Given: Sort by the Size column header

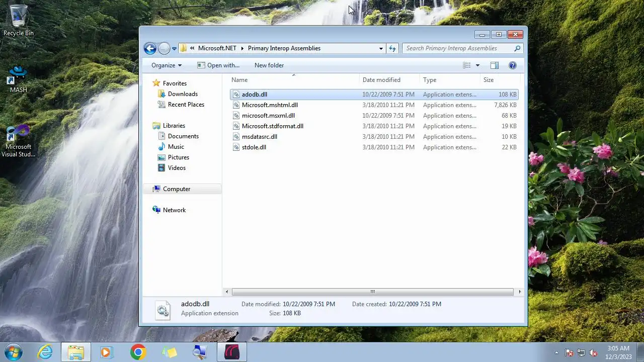Looking at the screenshot, I should [x=500, y=80].
